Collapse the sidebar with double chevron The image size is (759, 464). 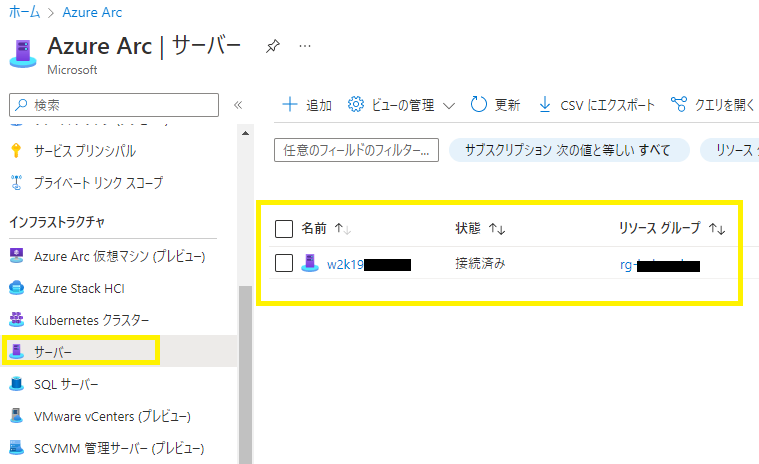[238, 105]
